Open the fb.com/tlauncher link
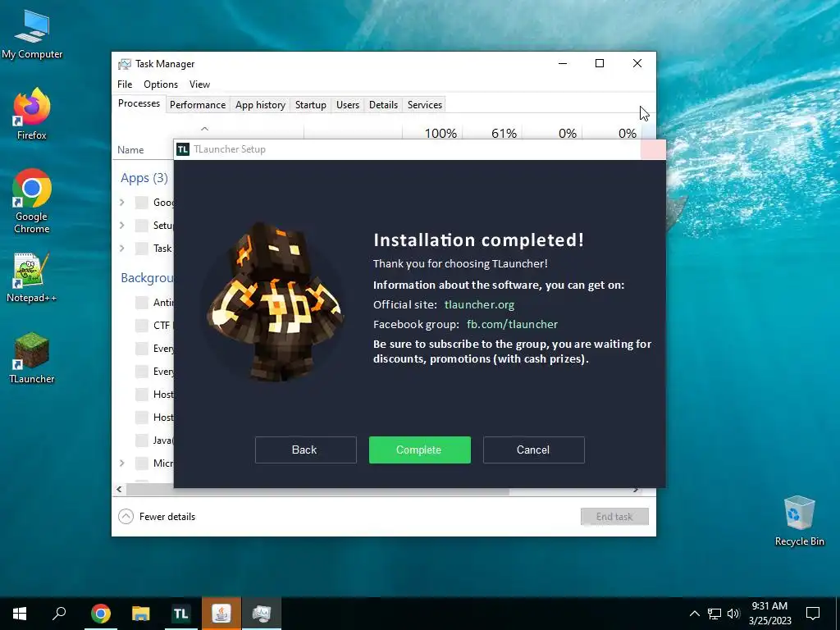Image resolution: width=840 pixels, height=630 pixels. click(512, 325)
